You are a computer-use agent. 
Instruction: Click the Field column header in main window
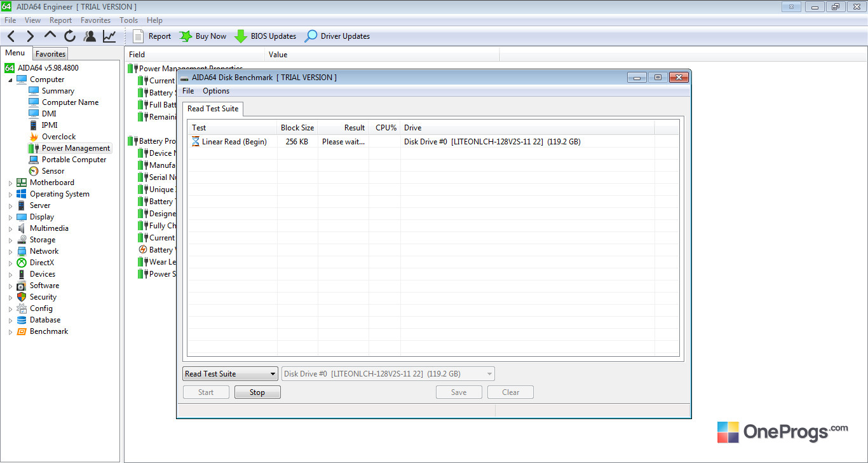coord(195,55)
